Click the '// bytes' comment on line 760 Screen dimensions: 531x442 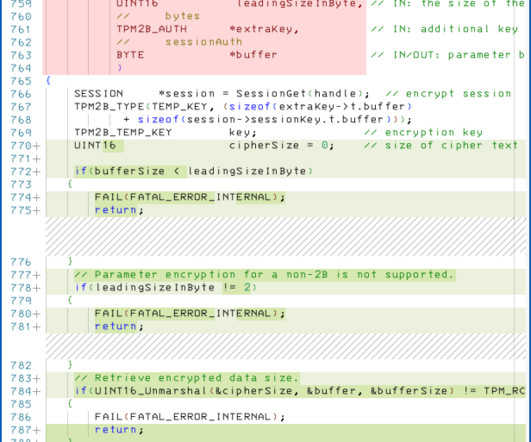(x=158, y=16)
